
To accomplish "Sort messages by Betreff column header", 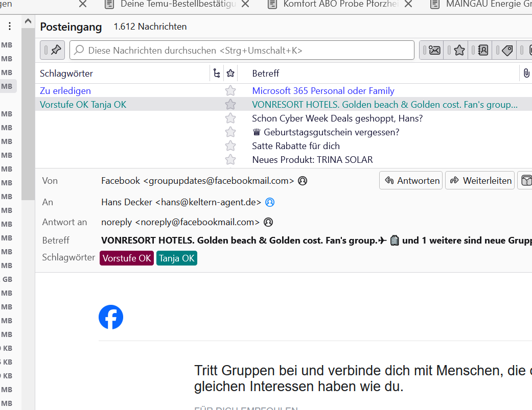I will 266,74.
